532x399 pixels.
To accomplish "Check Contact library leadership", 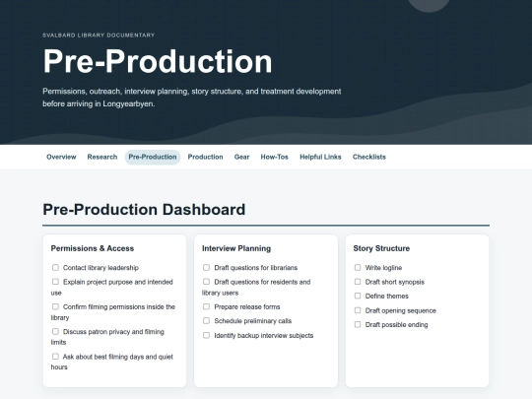I will [55, 267].
